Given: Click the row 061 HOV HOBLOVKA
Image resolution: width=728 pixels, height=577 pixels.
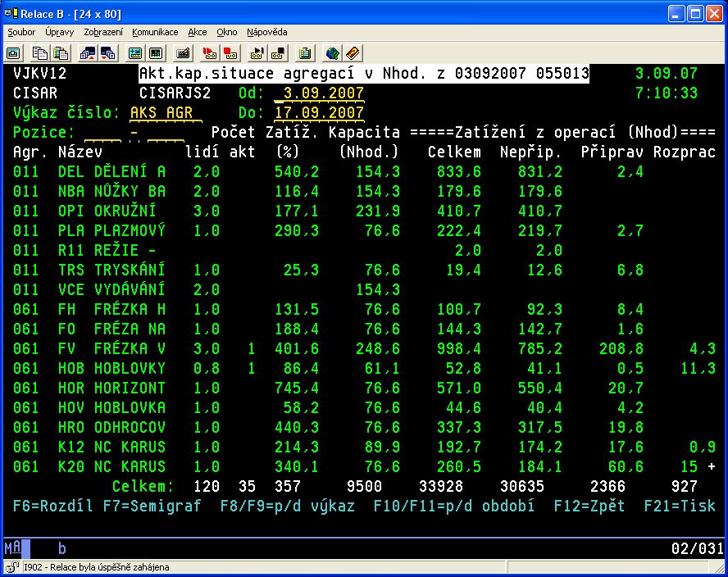Looking at the screenshot, I should [x=364, y=407].
